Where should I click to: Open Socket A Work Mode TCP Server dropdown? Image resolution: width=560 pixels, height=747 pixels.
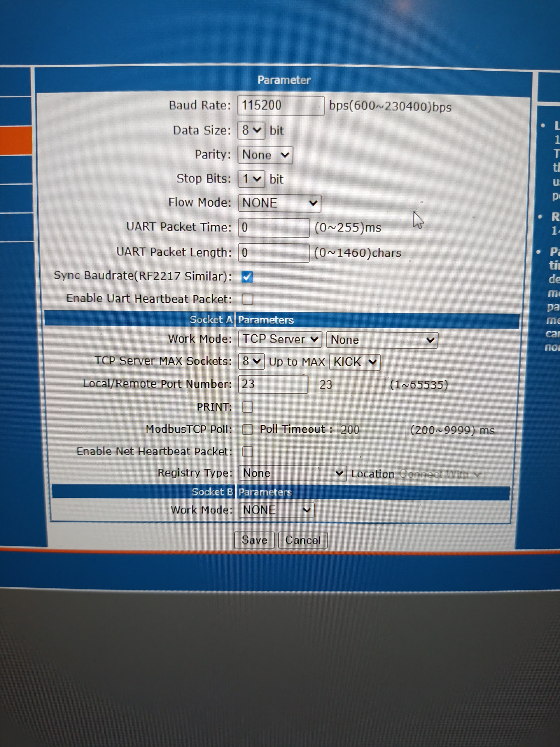coord(280,339)
